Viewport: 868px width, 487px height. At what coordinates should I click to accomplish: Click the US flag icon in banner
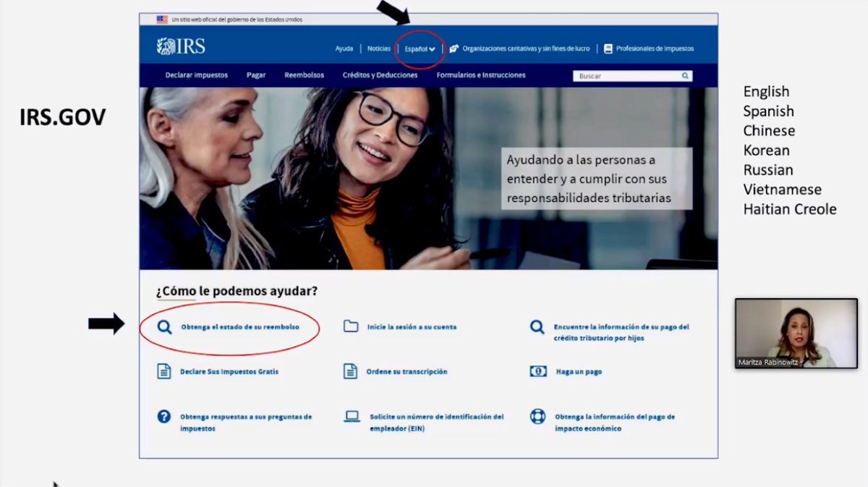pos(162,20)
